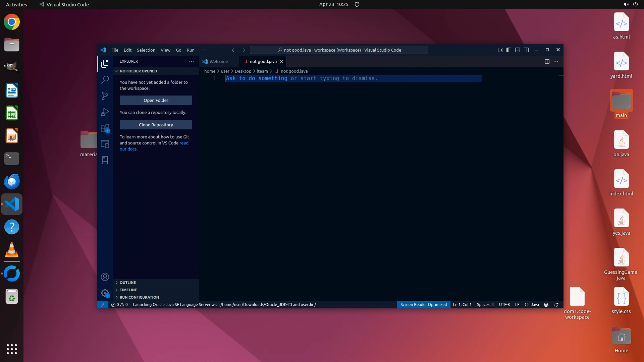This screenshot has height=362, width=644.
Task: Collapse the NO FOLDER OPENED section
Action: click(x=138, y=71)
